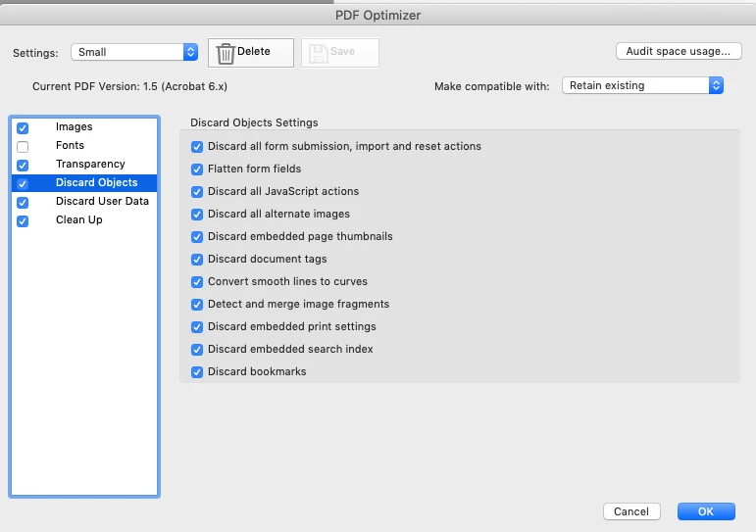Toggle Flatten form fields checkbox

click(197, 169)
